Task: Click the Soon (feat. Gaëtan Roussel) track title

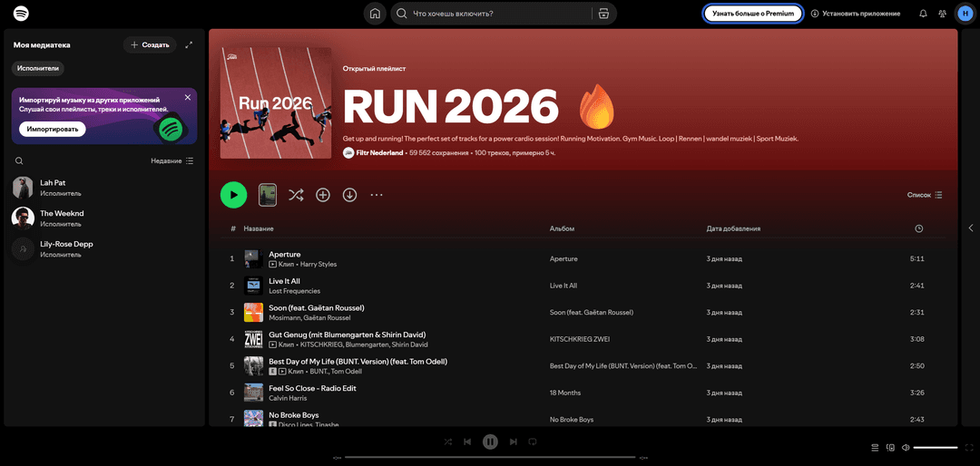Action: (317, 308)
